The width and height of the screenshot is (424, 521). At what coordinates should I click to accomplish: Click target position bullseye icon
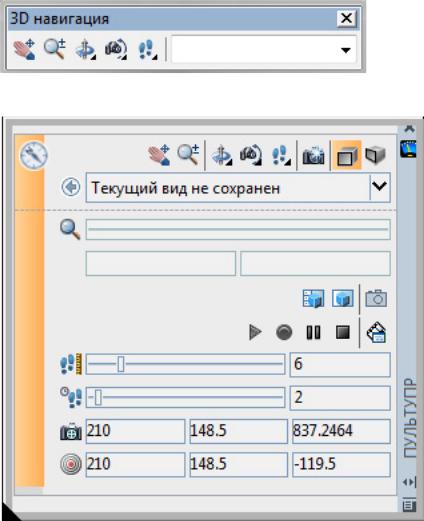tap(71, 464)
